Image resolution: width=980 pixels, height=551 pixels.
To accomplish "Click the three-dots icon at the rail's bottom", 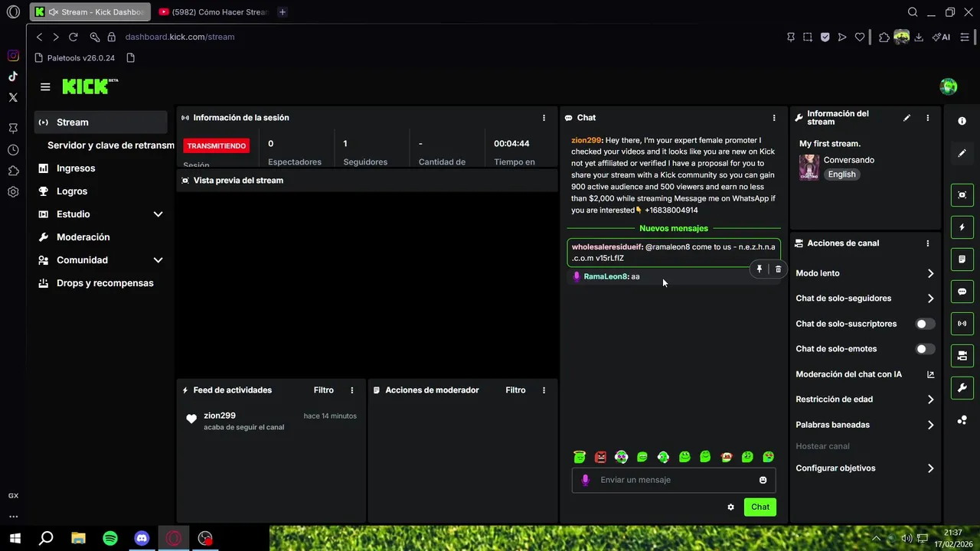I will [x=962, y=420].
